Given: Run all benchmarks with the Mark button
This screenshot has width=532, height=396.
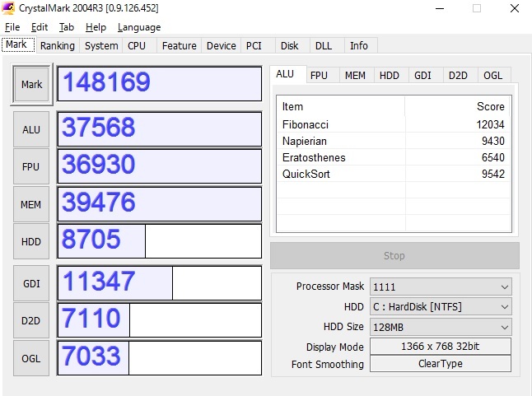Looking at the screenshot, I should (x=31, y=84).
